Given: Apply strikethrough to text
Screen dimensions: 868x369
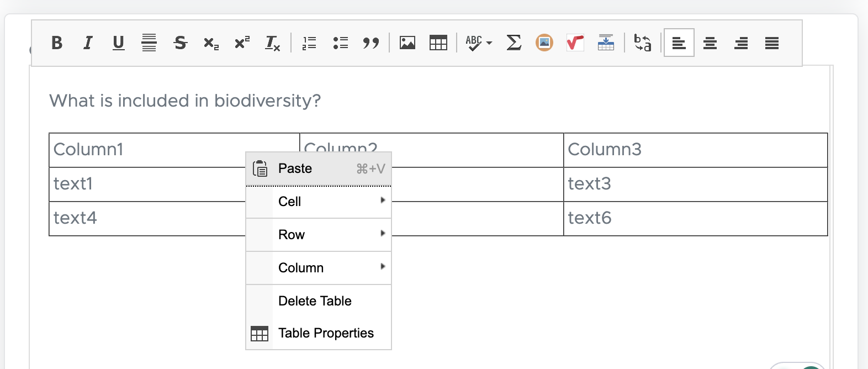Looking at the screenshot, I should pyautogui.click(x=180, y=43).
